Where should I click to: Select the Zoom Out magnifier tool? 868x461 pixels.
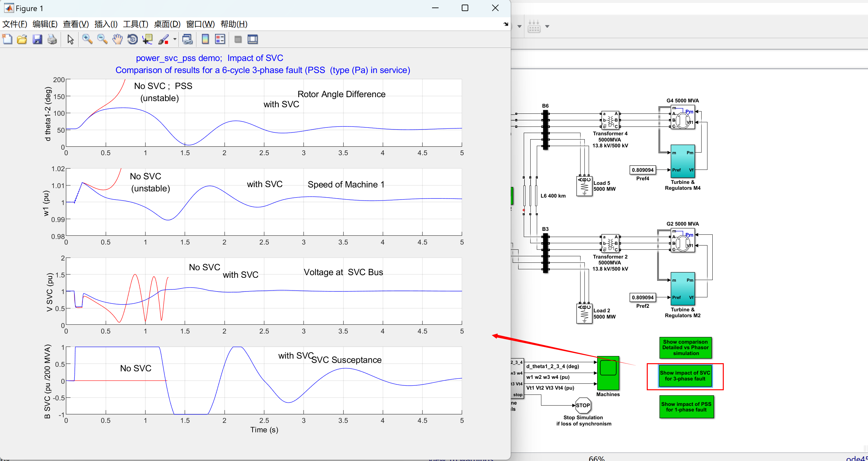click(102, 39)
